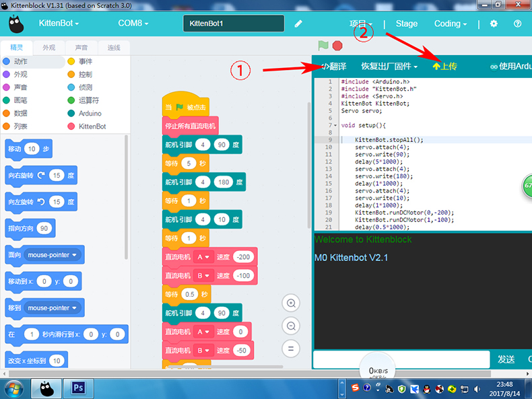Zoom out on the block workspace
The width and height of the screenshot is (532, 399).
tap(292, 326)
